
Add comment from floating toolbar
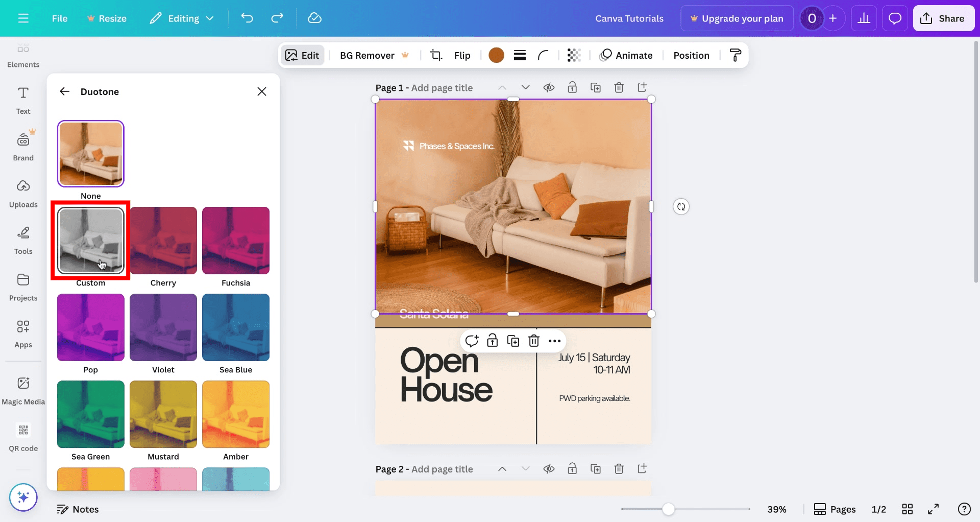[x=472, y=341]
